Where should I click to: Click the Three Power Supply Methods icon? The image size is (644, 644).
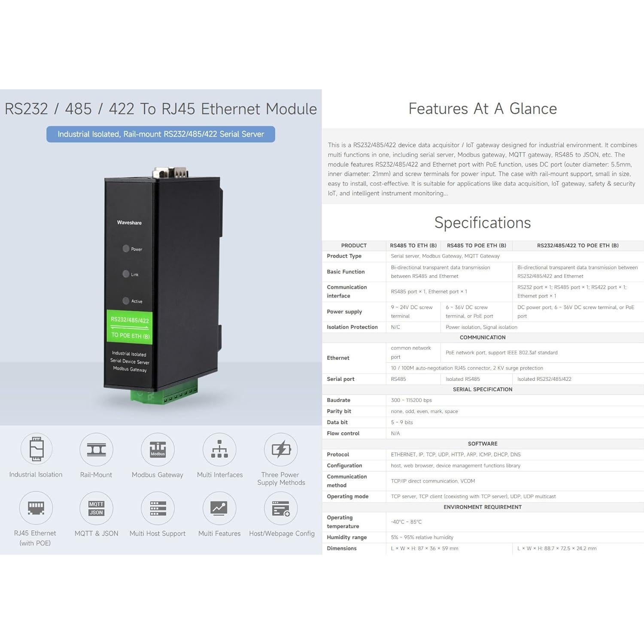click(x=280, y=450)
